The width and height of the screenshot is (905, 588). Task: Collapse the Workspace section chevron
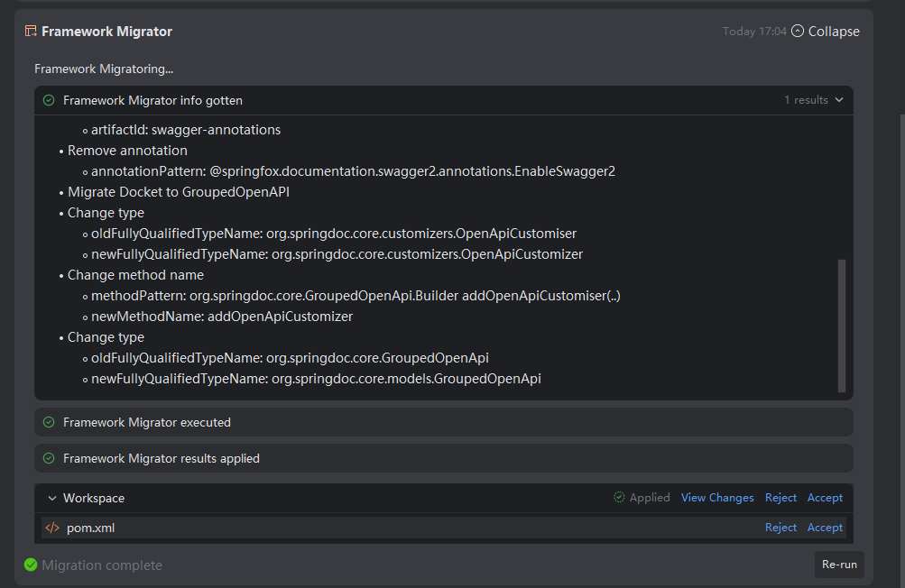click(x=52, y=498)
